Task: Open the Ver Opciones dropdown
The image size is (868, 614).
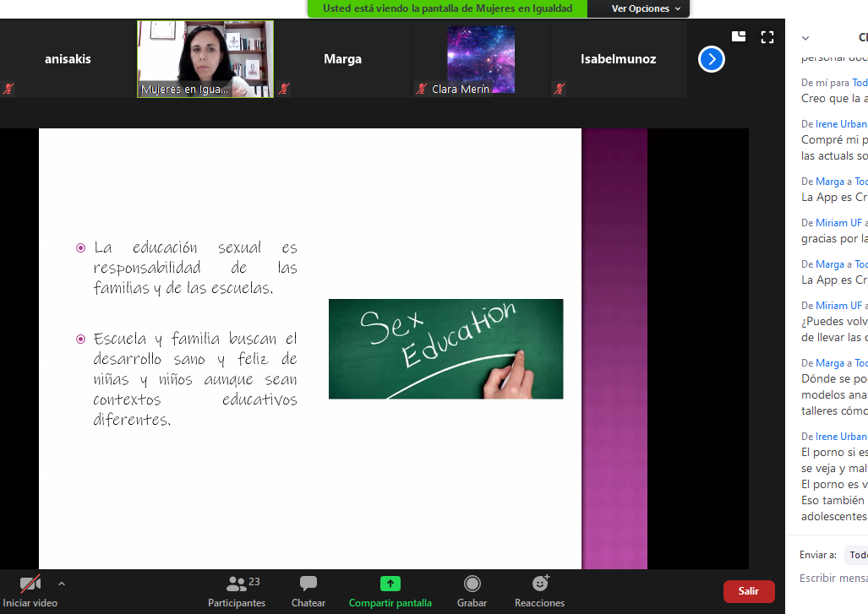Action: pyautogui.click(x=646, y=8)
